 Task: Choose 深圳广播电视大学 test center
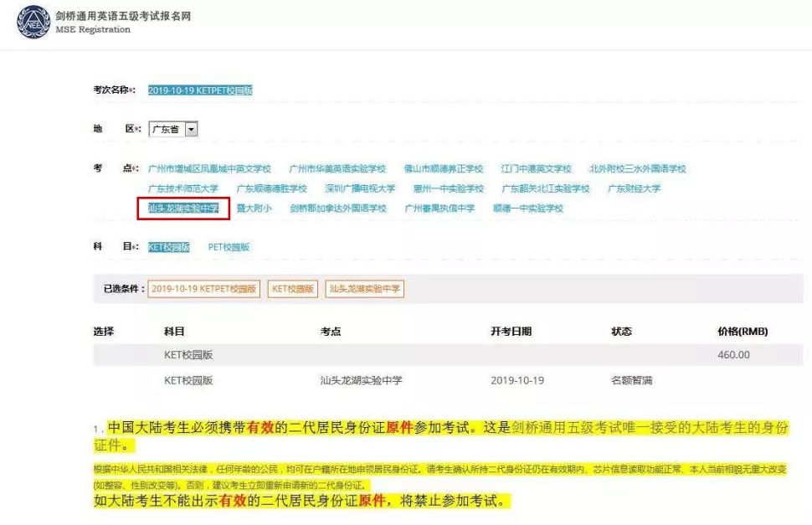pos(360,188)
